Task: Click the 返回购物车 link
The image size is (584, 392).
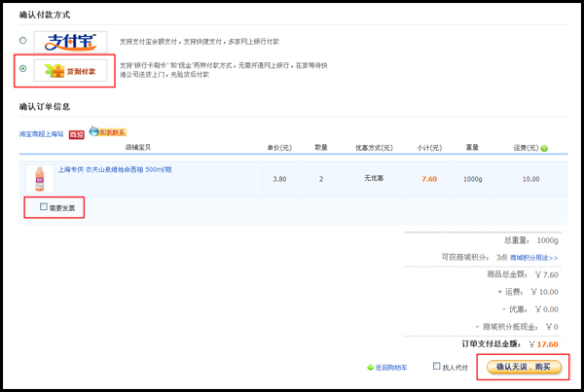Action: (391, 368)
